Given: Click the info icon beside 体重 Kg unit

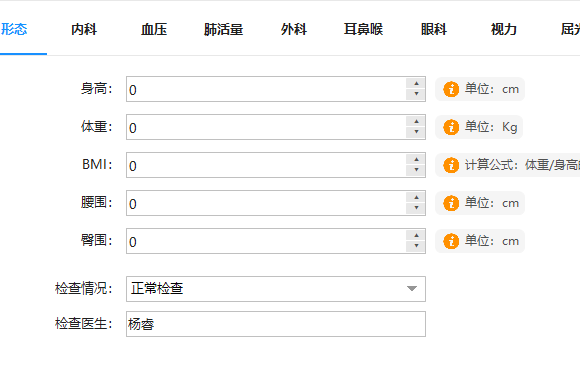Looking at the screenshot, I should [x=451, y=127].
